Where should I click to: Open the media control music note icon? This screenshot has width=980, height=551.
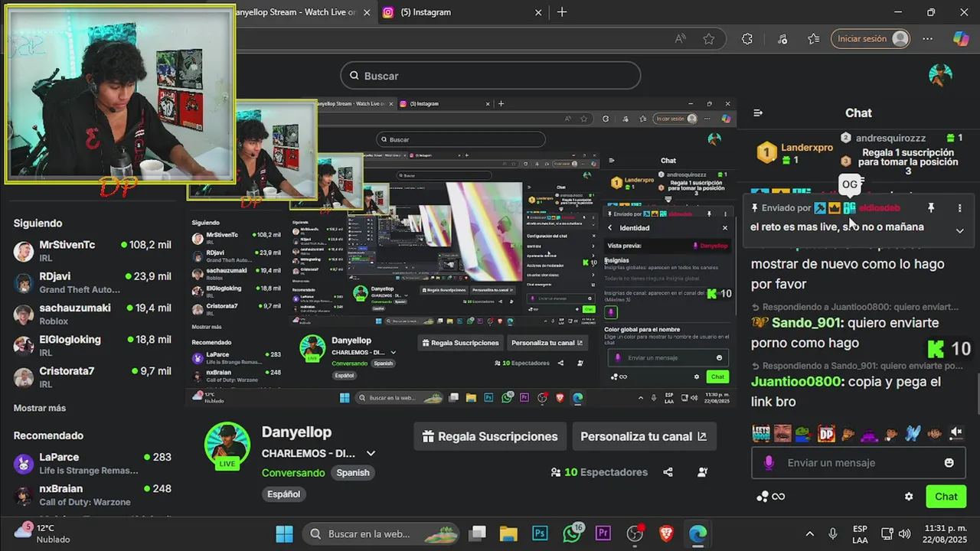tap(782, 39)
